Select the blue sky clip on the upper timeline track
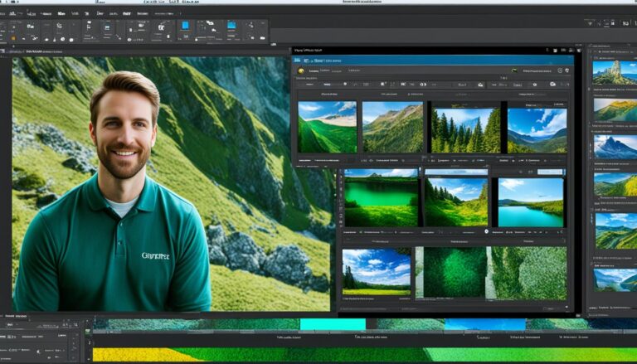This screenshot has width=637, height=364. 484,324
